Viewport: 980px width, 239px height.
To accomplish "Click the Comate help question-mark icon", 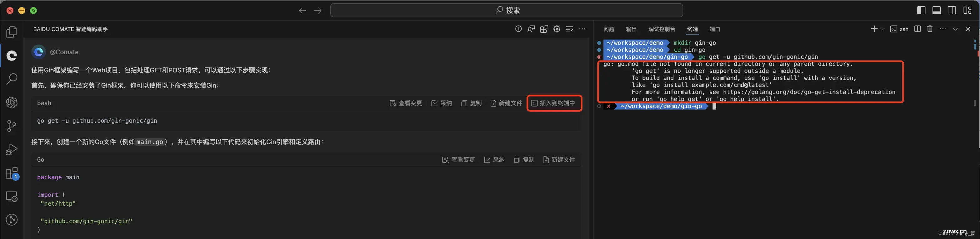I will tap(518, 29).
